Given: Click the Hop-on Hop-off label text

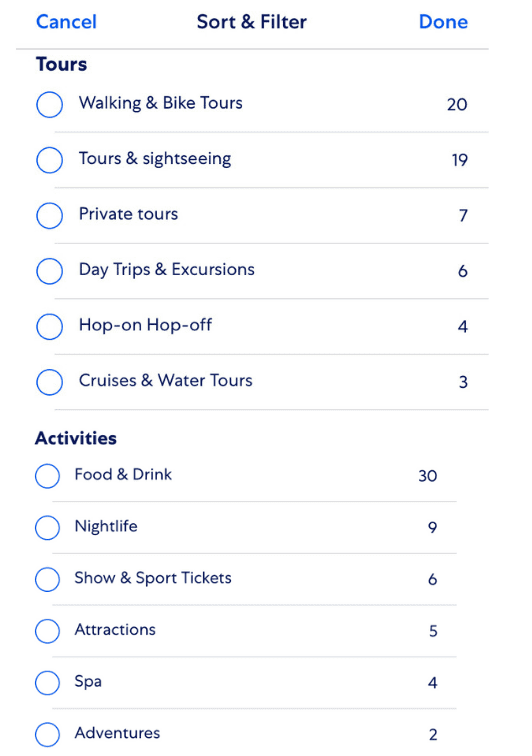Looking at the screenshot, I should (x=145, y=325).
